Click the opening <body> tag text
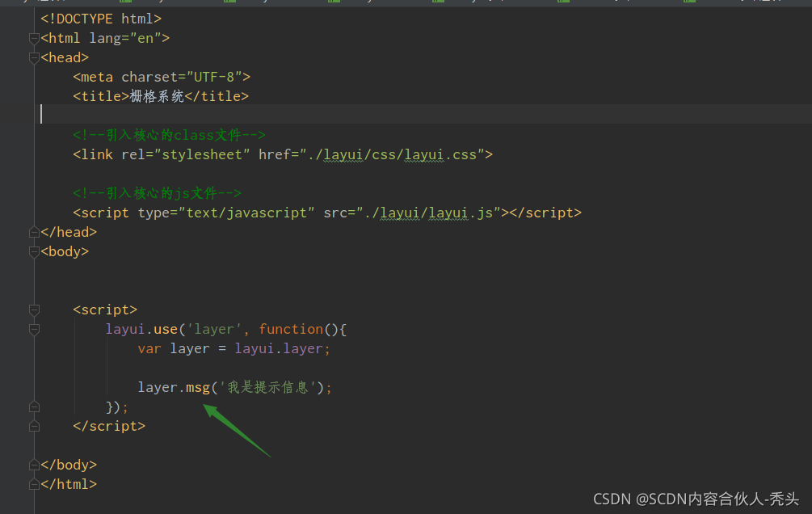 coord(65,252)
